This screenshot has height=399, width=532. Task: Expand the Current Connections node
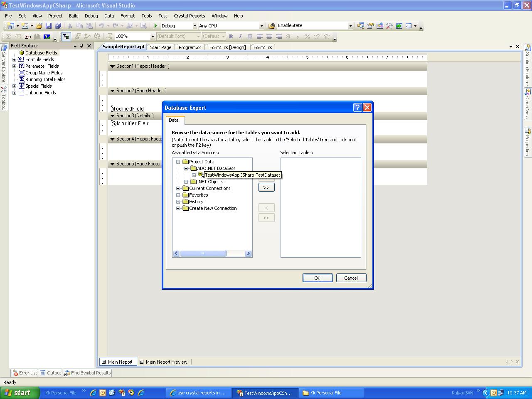(x=178, y=188)
